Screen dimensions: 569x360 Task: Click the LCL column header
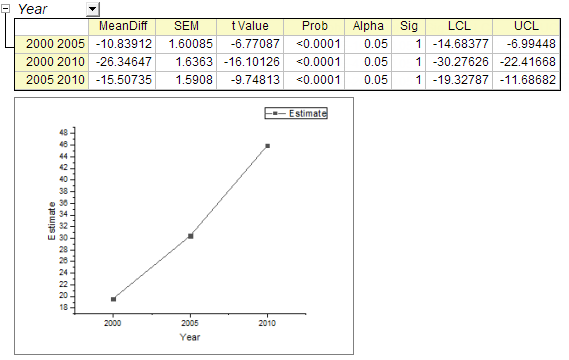pos(459,26)
